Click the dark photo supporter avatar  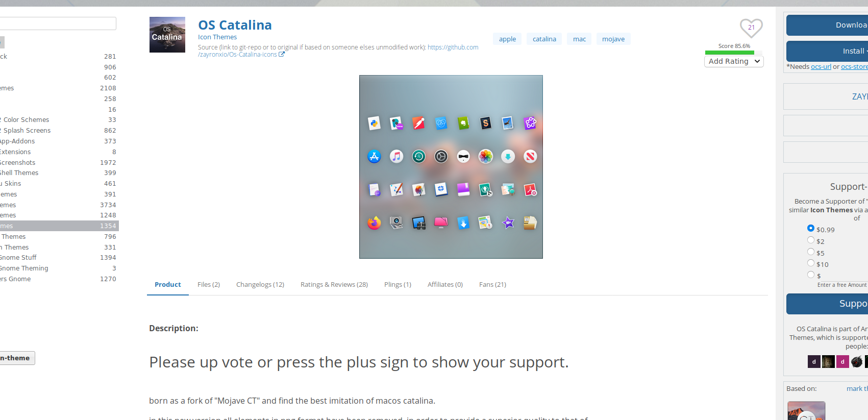[x=828, y=362]
